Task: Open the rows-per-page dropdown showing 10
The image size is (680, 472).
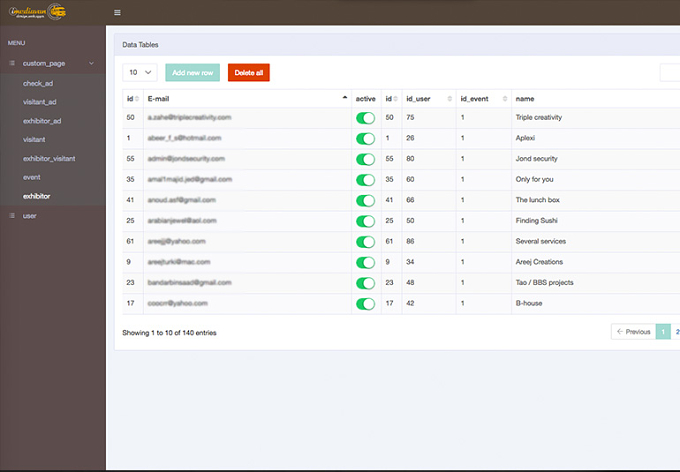Action: point(140,72)
